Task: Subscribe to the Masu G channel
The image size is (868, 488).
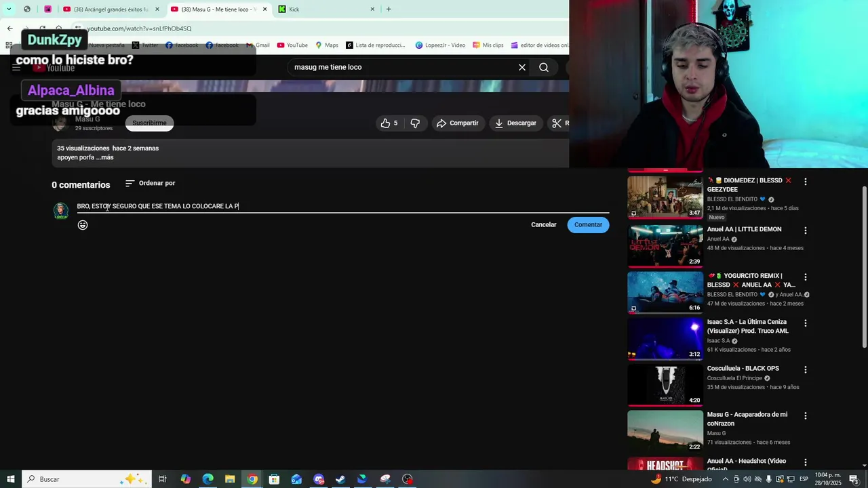Action: [149, 123]
